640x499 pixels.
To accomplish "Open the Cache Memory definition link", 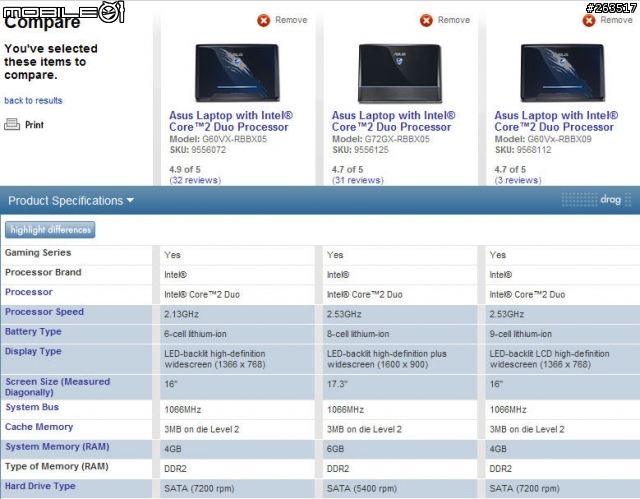I will 39,427.
